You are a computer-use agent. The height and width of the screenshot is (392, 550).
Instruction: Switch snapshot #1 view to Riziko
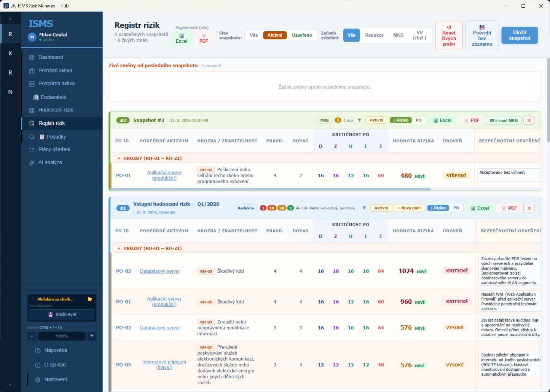pos(438,208)
